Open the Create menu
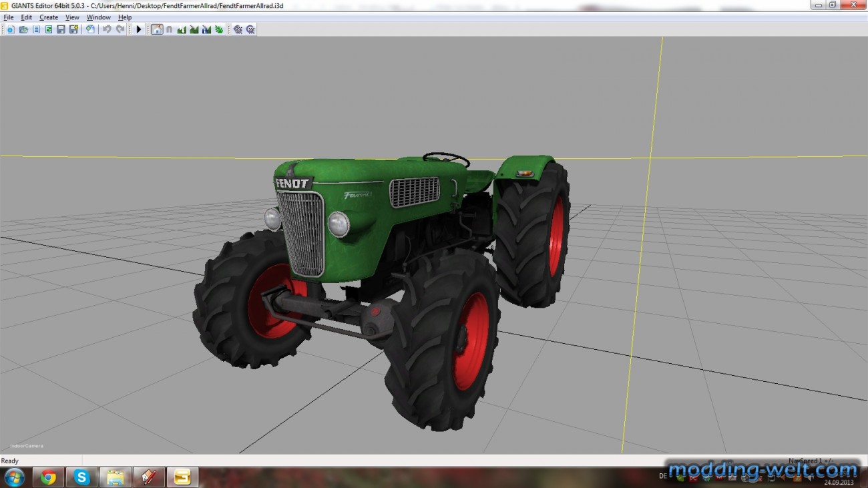 pyautogui.click(x=49, y=17)
